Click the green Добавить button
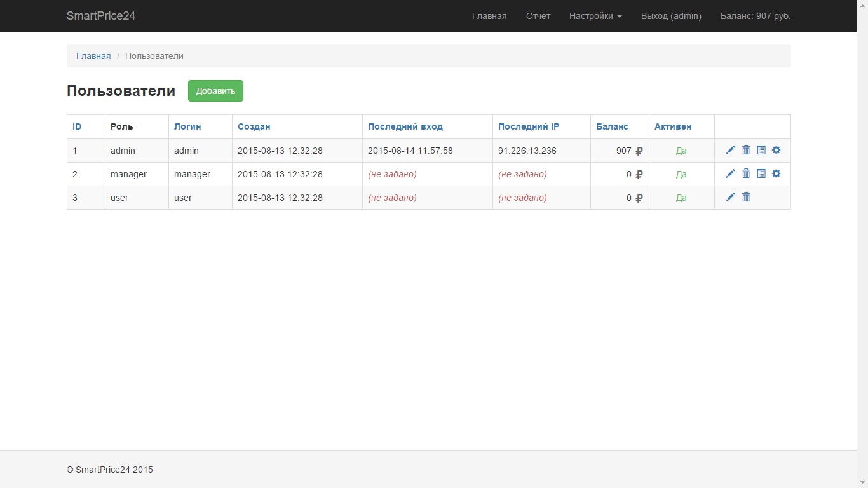The image size is (868, 488). pos(215,91)
